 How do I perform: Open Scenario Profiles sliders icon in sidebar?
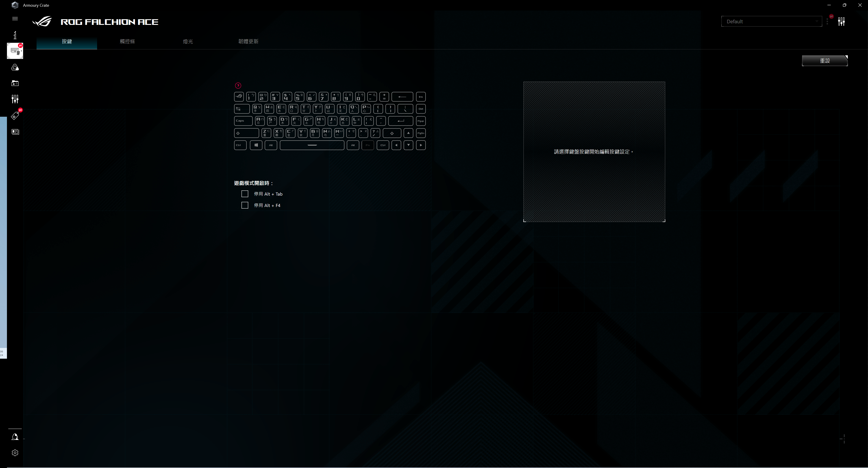(x=15, y=99)
